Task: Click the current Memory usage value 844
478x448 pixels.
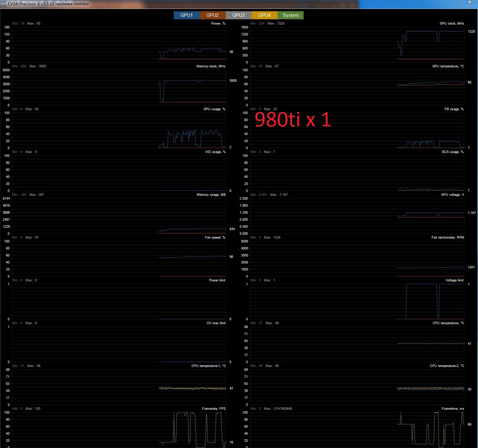Action: pos(232,229)
